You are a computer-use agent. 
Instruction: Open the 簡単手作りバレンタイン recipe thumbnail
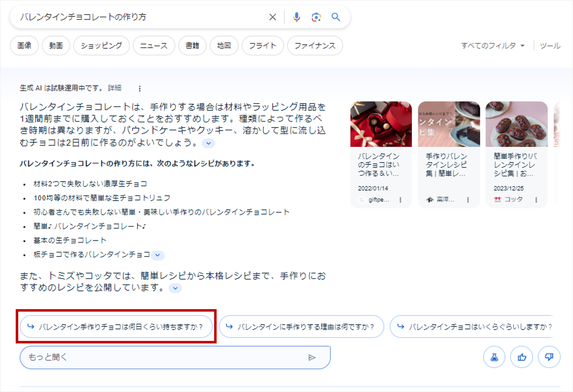tap(516, 124)
